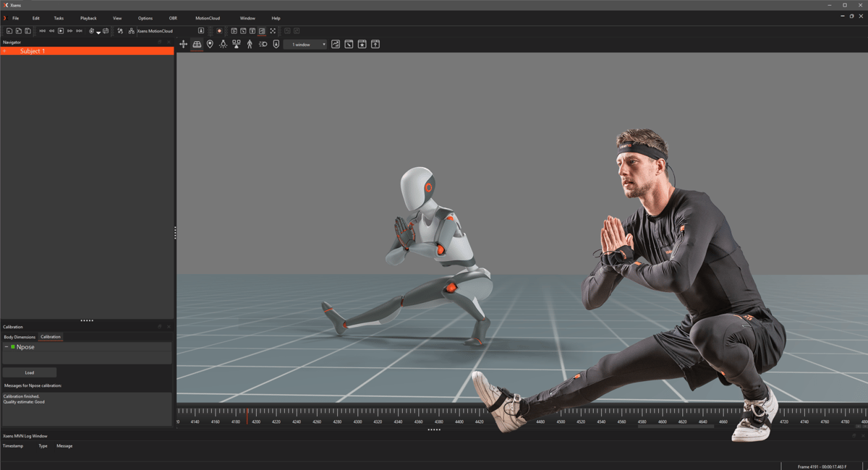Screen dimensions: 868x470
Task: Open the MotionCloud menu
Action: (x=208, y=18)
